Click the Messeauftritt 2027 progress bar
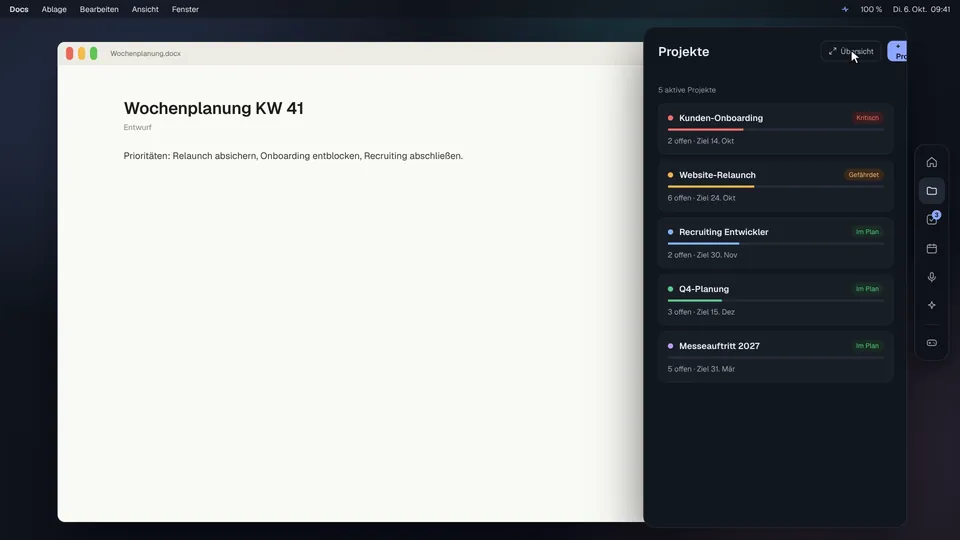 pyautogui.click(x=776, y=358)
